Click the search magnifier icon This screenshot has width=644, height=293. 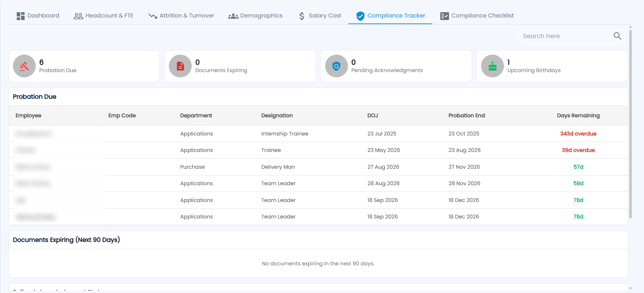[x=617, y=36]
